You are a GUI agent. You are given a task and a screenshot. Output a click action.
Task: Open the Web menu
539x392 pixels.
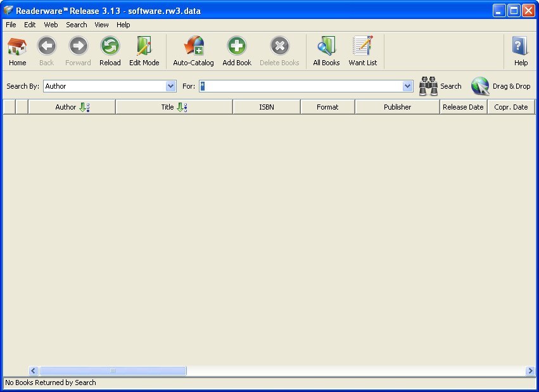pyautogui.click(x=51, y=25)
